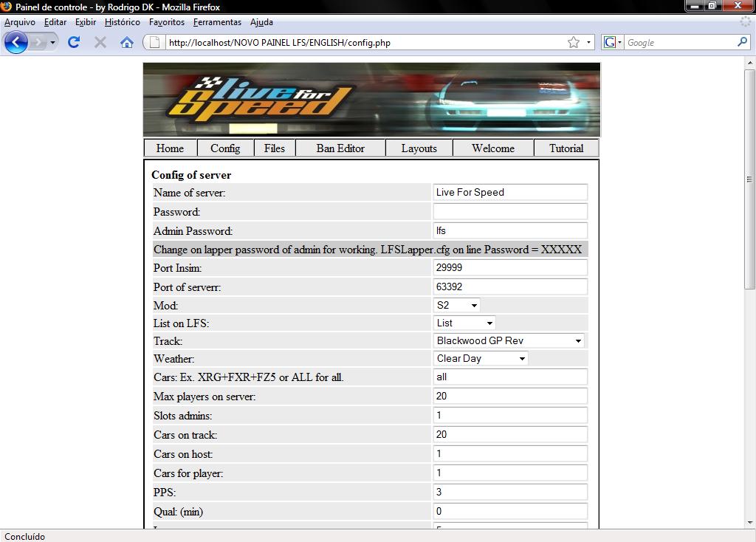The width and height of the screenshot is (756, 542).
Task: Open the Track dropdown Blackwood GP Rev
Action: pos(509,341)
